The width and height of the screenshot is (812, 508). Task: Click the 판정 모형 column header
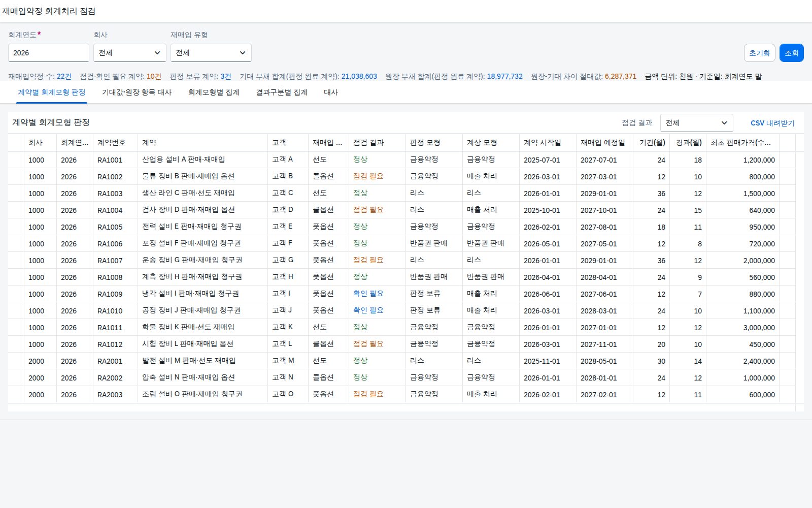(x=434, y=143)
